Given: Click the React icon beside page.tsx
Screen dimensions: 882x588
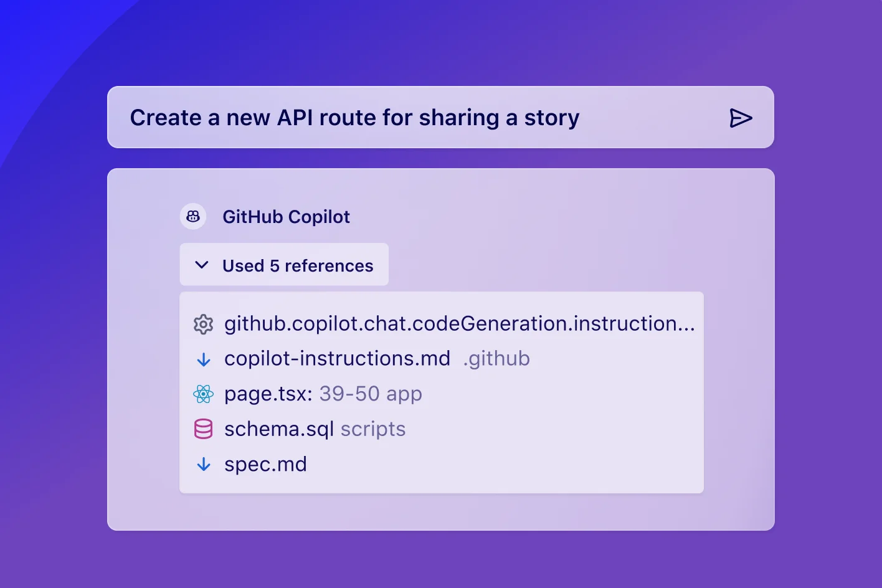Looking at the screenshot, I should [x=203, y=394].
